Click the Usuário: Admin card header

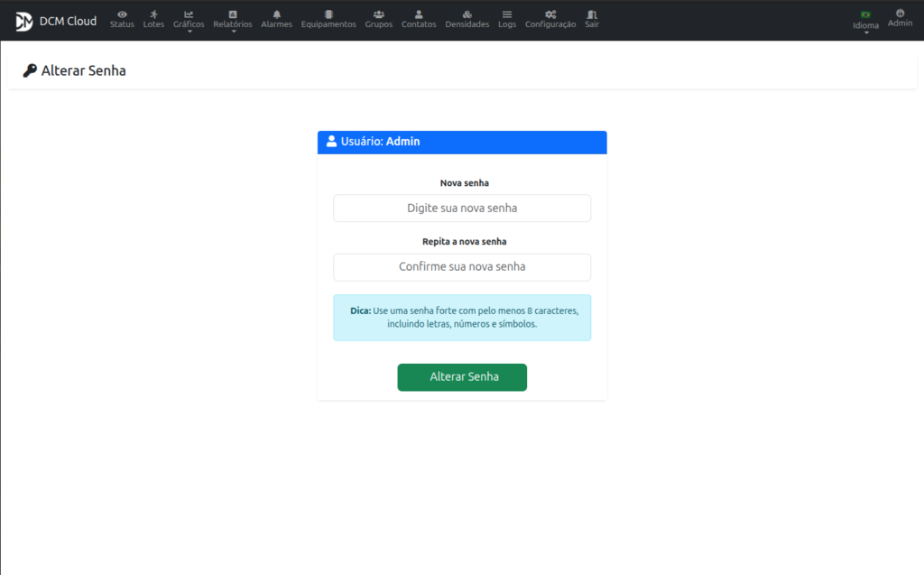[x=462, y=142]
